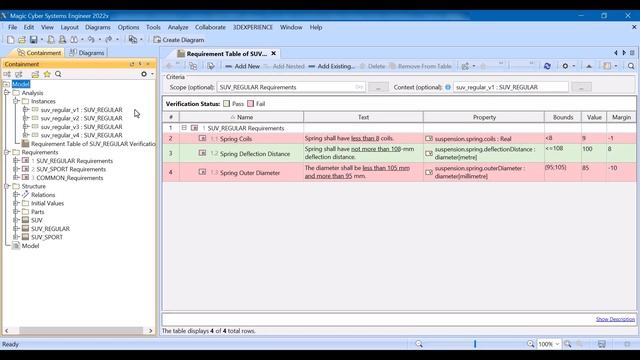
Task: Click Add Existing button
Action: (332, 66)
